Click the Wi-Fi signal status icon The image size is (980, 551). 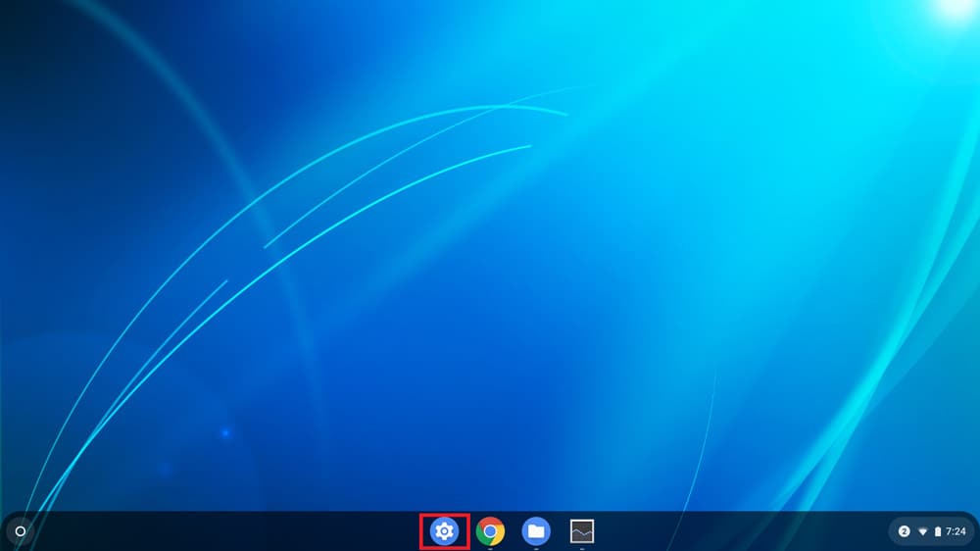(922, 531)
